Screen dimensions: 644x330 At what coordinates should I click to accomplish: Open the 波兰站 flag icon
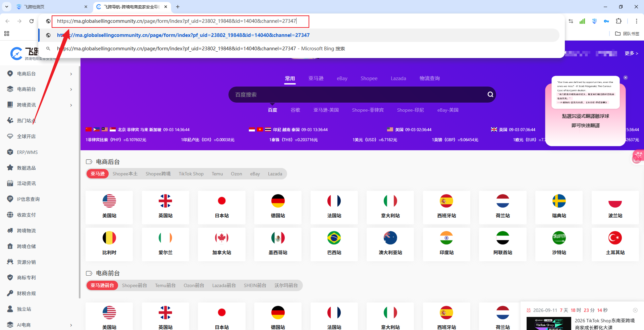(x=615, y=201)
